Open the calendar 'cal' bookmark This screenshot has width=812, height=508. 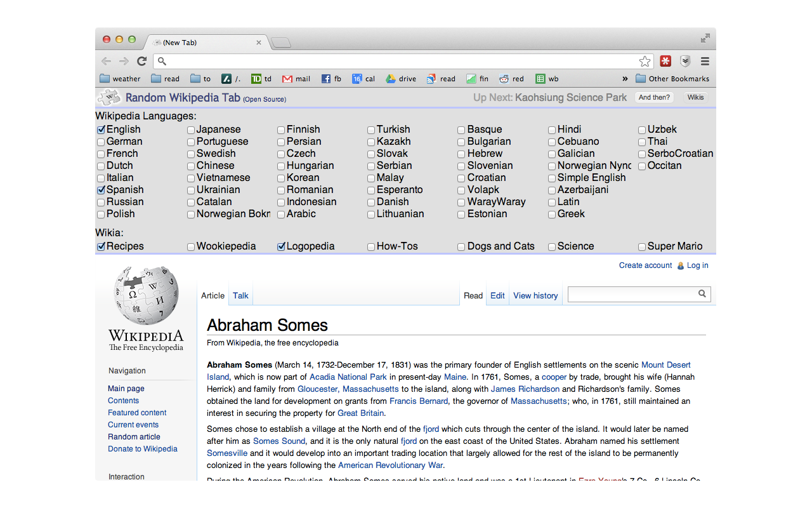pos(363,79)
